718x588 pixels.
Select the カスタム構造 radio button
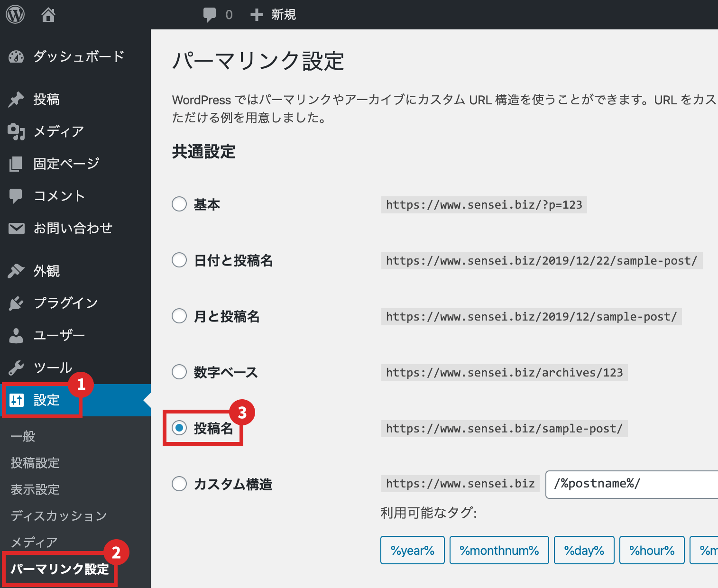tap(179, 484)
